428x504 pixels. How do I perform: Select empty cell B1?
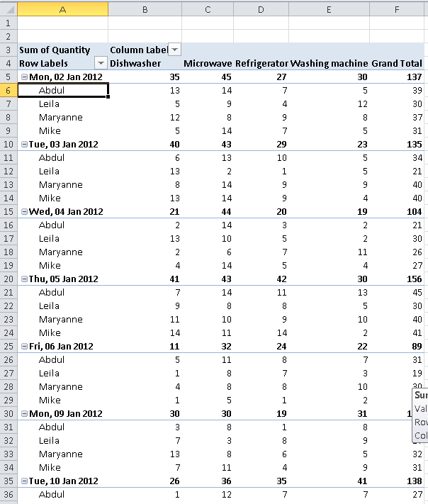pos(145,23)
